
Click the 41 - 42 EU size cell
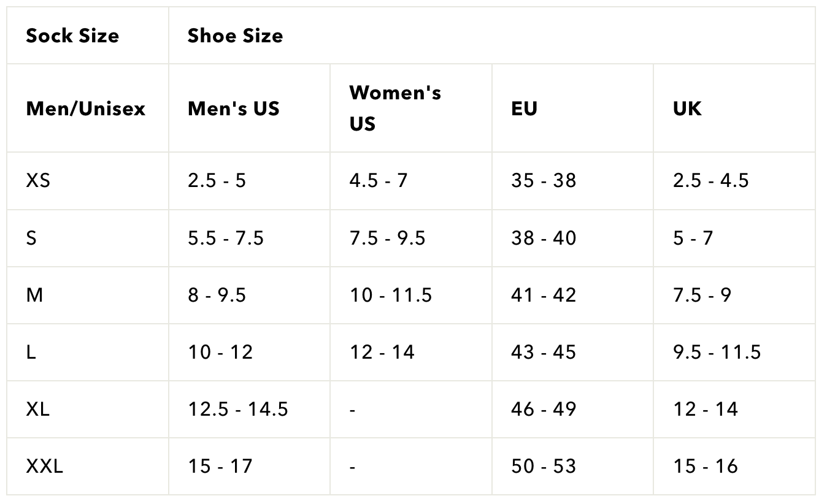(573, 295)
